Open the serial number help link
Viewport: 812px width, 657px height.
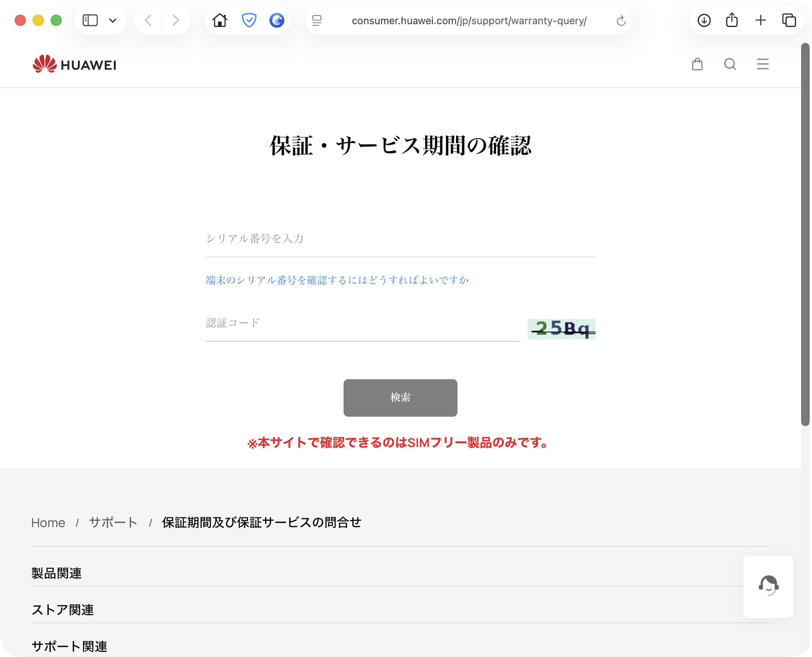(x=337, y=280)
